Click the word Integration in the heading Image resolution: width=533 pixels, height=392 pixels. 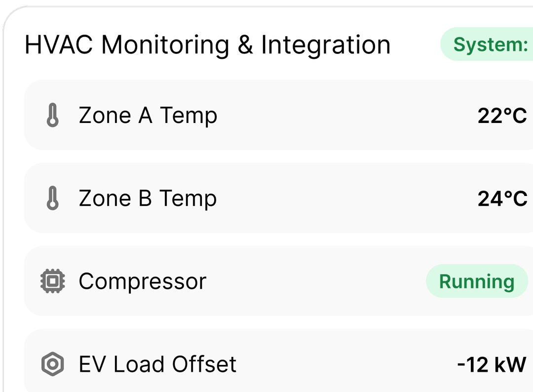326,44
